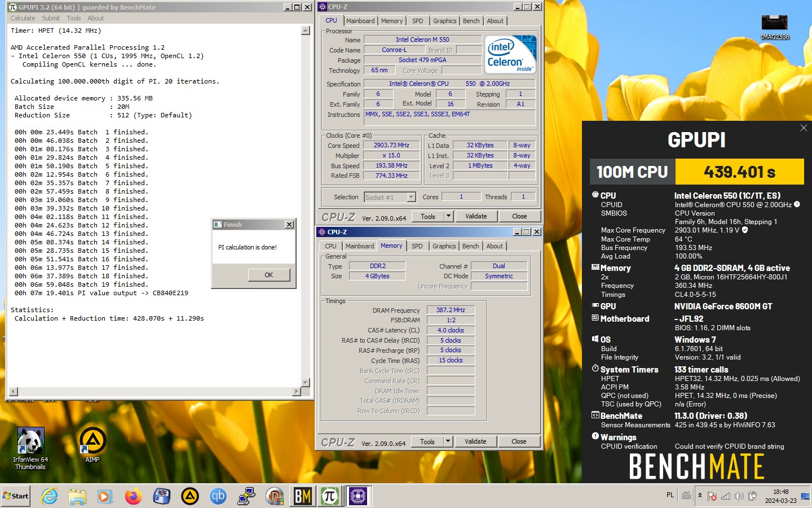Switch to Mainboard tab in upper CPU-Z

pos(360,21)
